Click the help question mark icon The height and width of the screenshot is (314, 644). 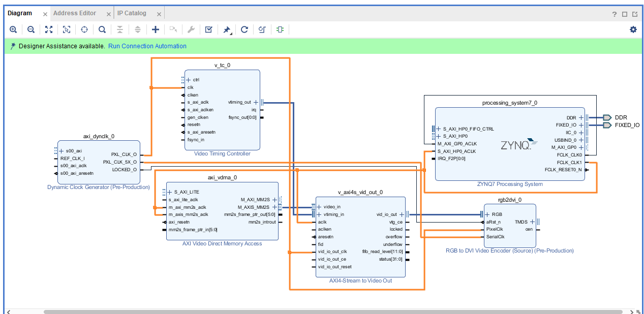[x=615, y=14]
